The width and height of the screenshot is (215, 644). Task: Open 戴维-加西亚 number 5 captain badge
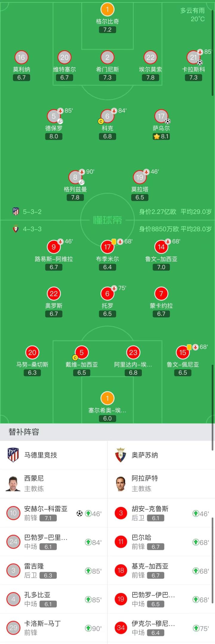tap(82, 353)
